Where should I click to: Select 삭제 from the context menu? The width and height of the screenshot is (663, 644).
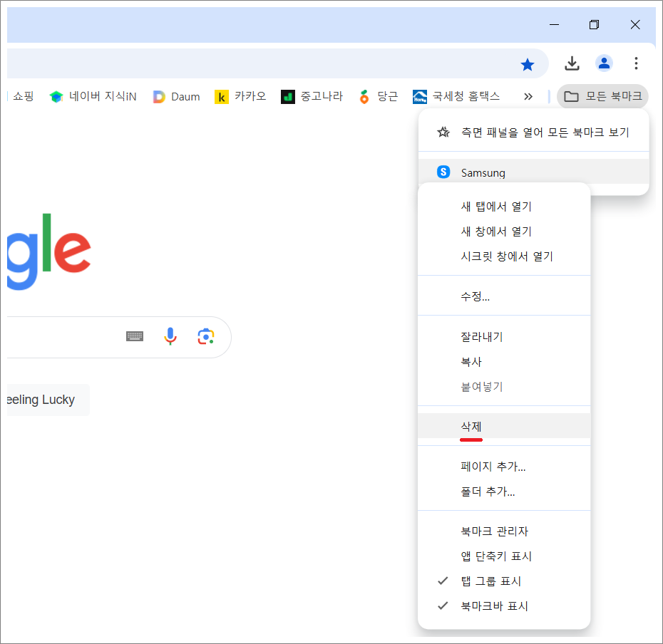[x=471, y=426]
